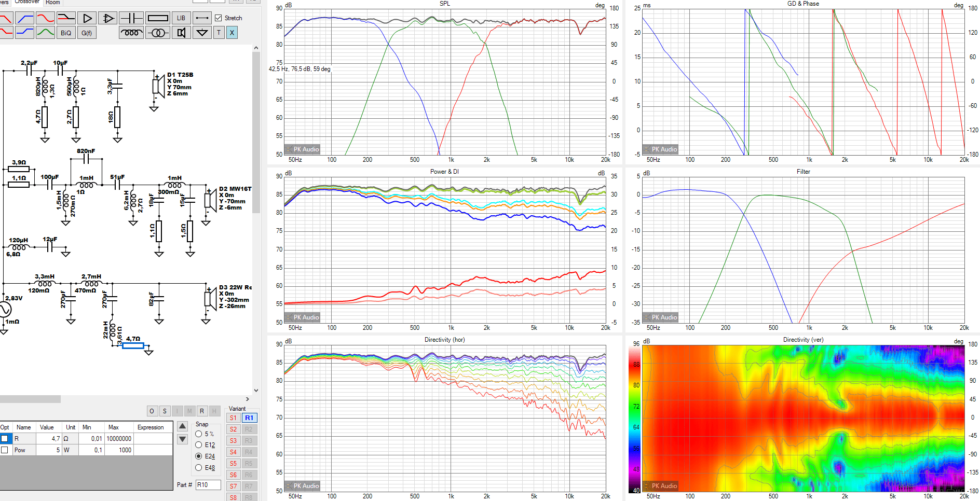This screenshot has height=501, width=980.
Task: Select the 5 % snap option
Action: pos(198,434)
